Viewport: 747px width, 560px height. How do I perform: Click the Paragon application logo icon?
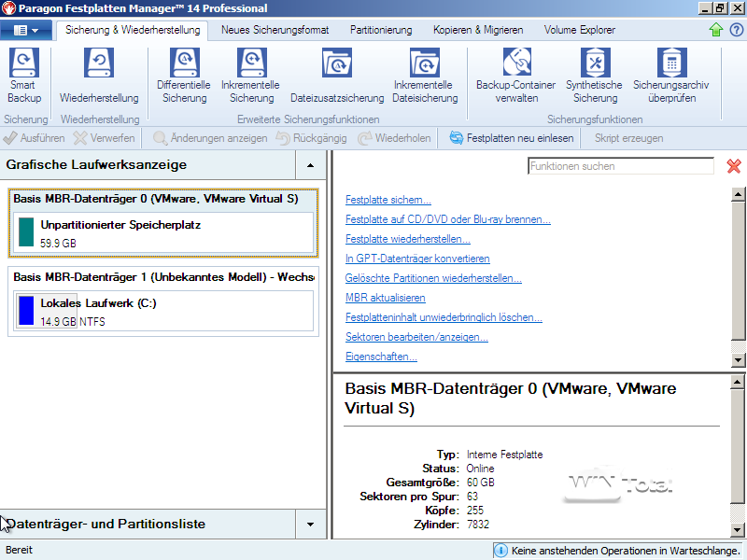coord(8,8)
